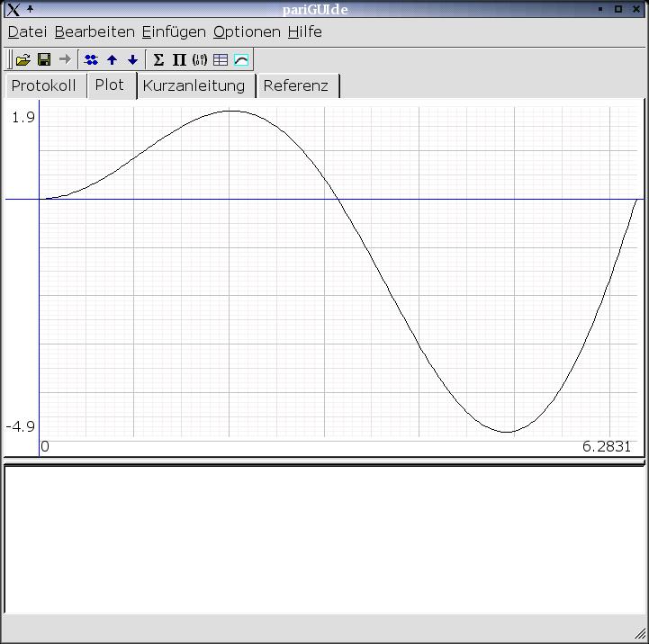Open the Optionen menu
The height and width of the screenshot is (644, 649).
247,31
